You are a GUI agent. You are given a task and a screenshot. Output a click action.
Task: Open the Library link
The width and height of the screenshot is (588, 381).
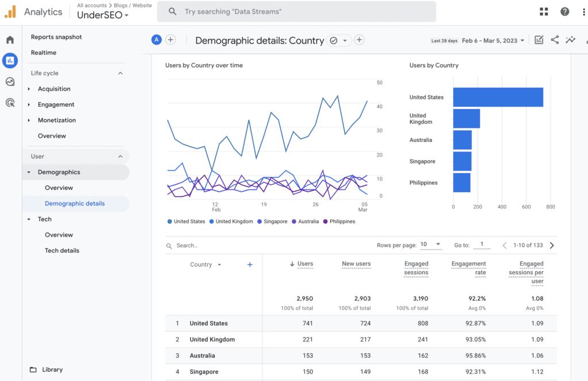52,370
